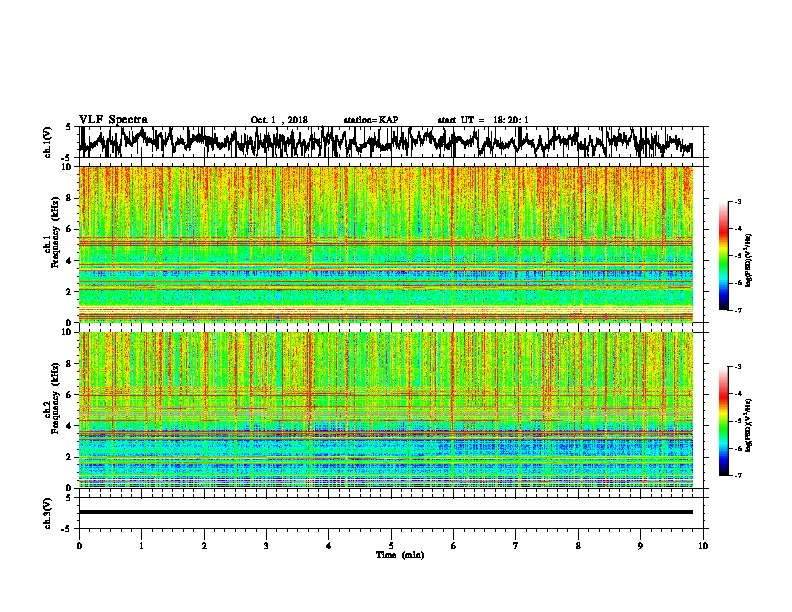Click the "ch.1(V)" waveform axis label
Viewport: 792px width, 612px height.
[x=48, y=142]
